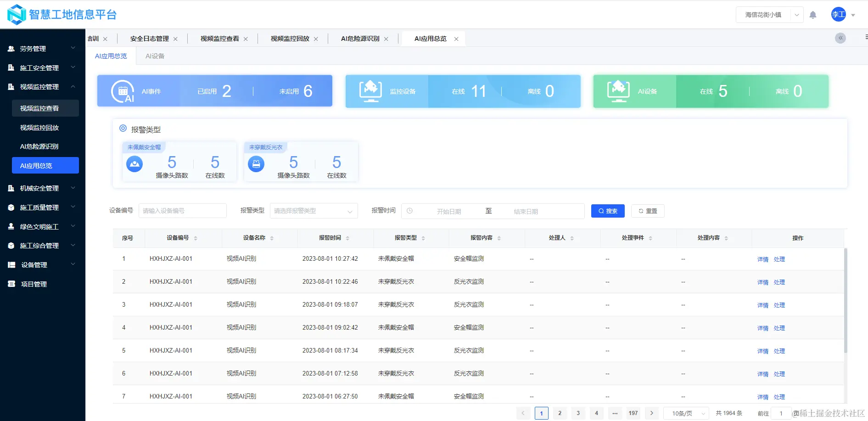Open 详情 for the first alarm record

pos(762,259)
